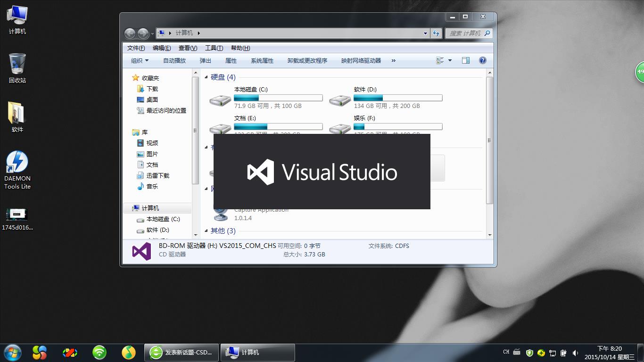Open the 工具(T) menu
Viewport: 644px width, 362px height.
pyautogui.click(x=214, y=48)
